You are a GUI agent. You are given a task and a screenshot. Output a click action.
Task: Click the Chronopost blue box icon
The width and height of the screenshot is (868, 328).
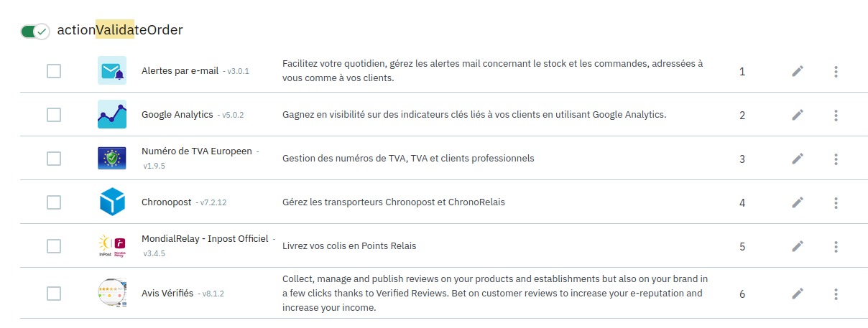pos(112,202)
